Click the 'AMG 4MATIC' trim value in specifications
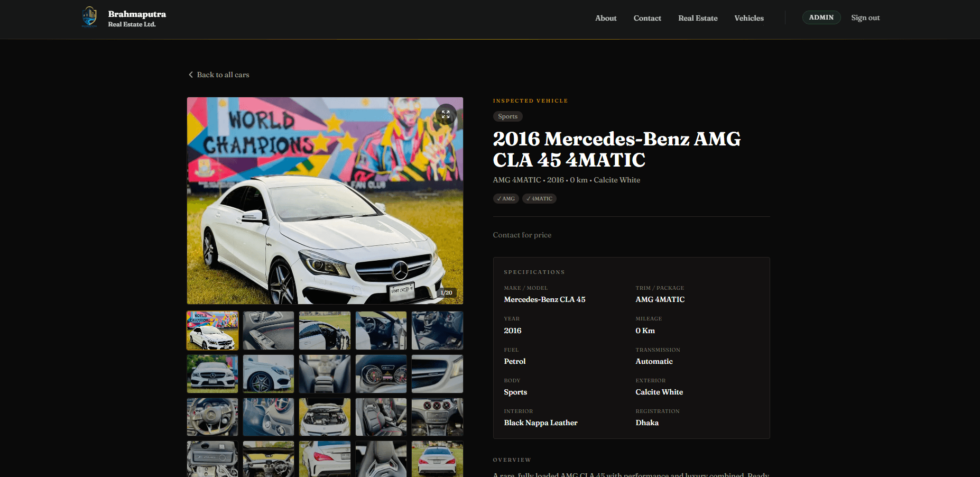Viewport: 980px width, 477px height. coord(660,299)
